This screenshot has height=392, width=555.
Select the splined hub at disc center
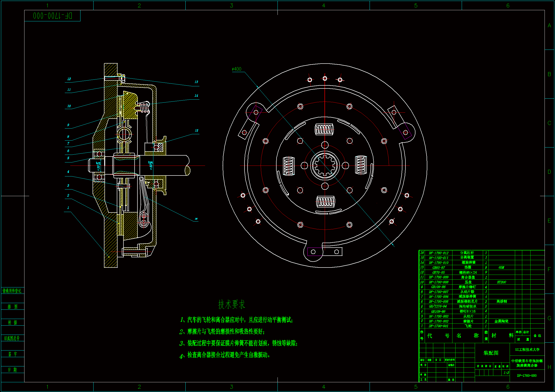(325, 166)
